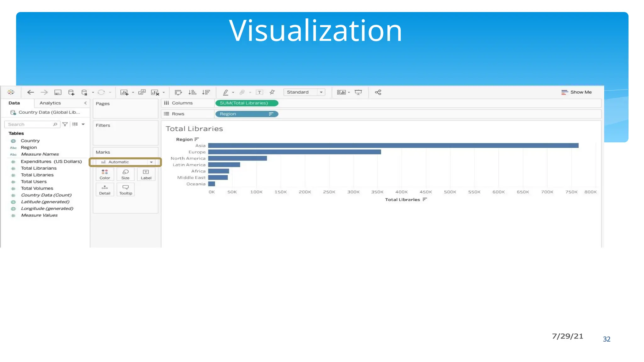
Task: Select the Country Data (Count) field
Action: pyautogui.click(x=46, y=195)
